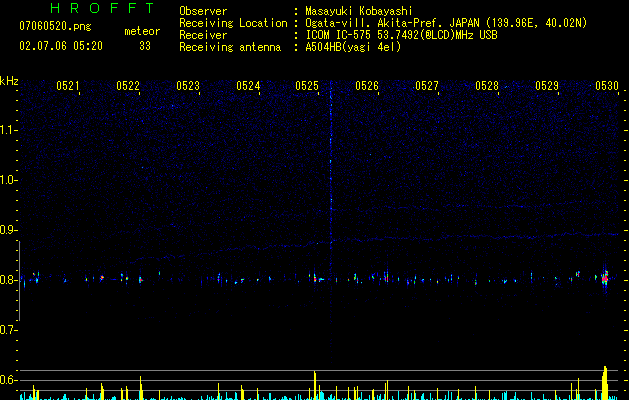Click the 'Receiving Location' label
Viewport: 629px width, 400px height.
pos(233,23)
